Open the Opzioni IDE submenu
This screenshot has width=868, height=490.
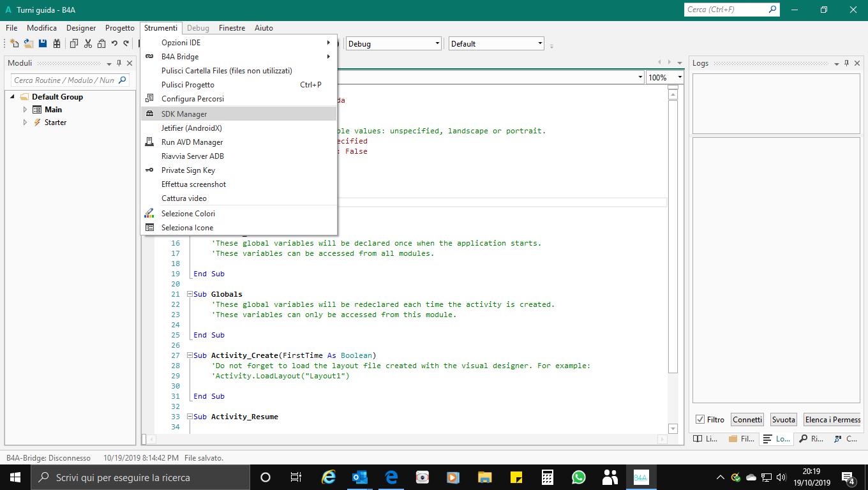click(181, 43)
